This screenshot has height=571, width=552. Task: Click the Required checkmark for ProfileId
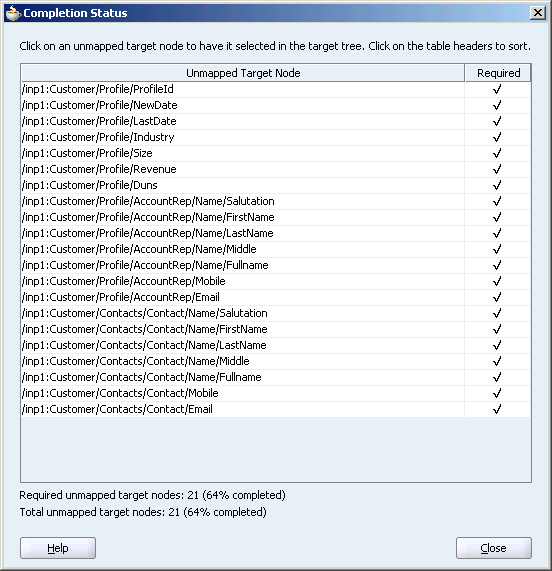pyautogui.click(x=497, y=89)
